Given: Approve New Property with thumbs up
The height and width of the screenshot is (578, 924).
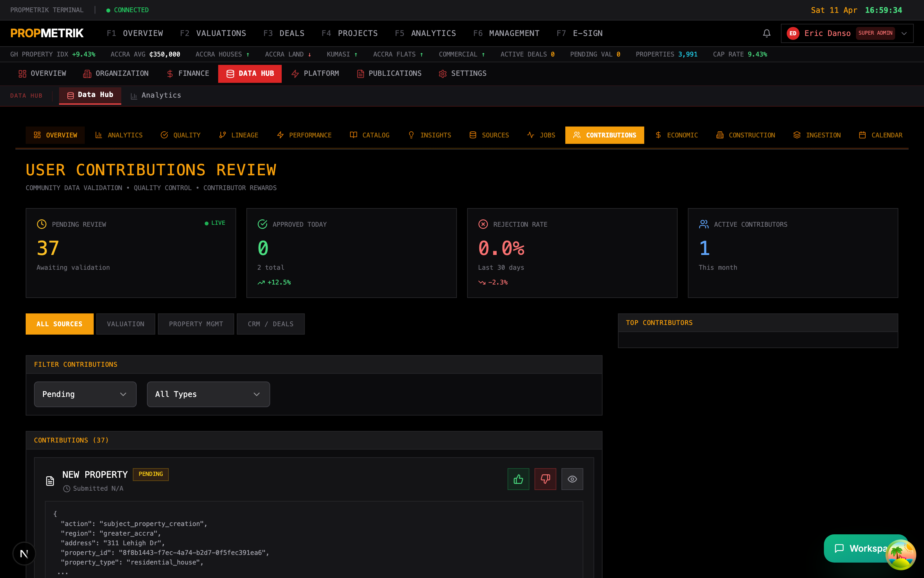Looking at the screenshot, I should click(x=518, y=479).
